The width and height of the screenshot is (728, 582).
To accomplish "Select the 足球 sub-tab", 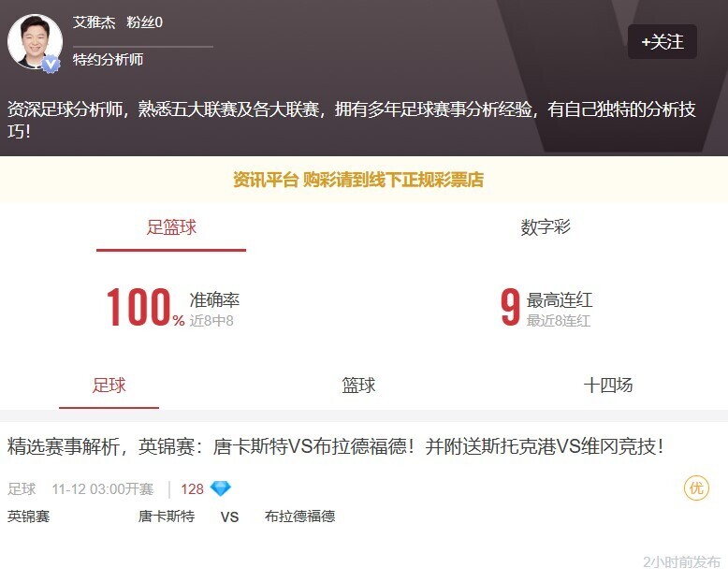I will pos(109,386).
